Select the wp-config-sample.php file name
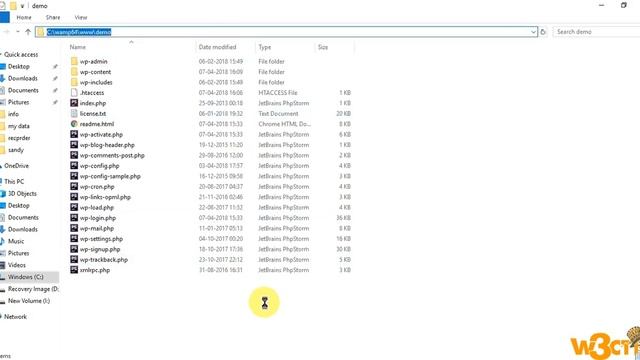The image size is (640, 360). pyautogui.click(x=110, y=176)
